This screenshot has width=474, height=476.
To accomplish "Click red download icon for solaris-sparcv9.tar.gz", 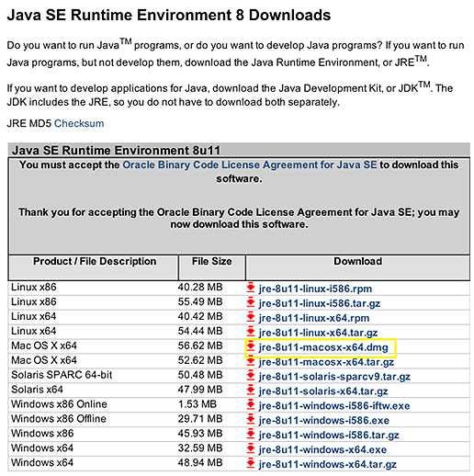I will 251,376.
